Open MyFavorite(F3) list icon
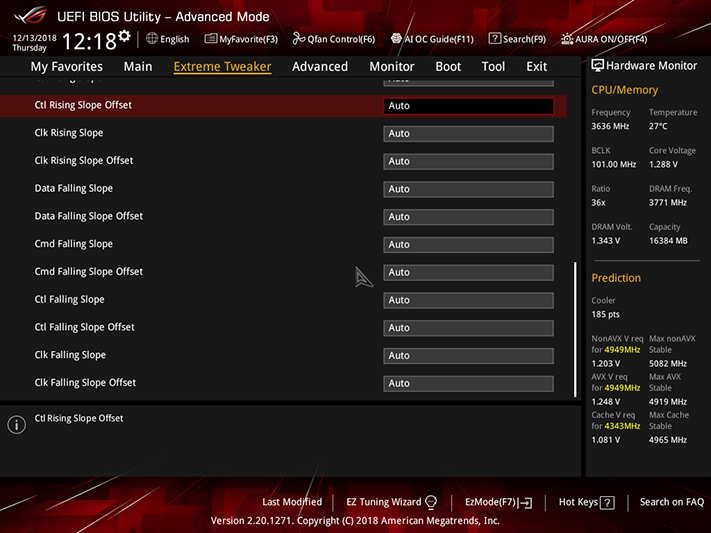Screen dimensions: 711x533 tap(210, 39)
